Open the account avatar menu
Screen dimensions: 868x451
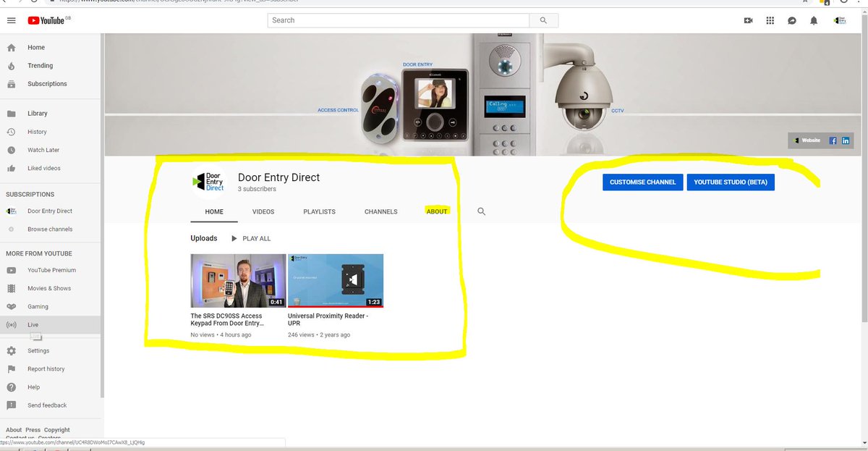pos(841,20)
